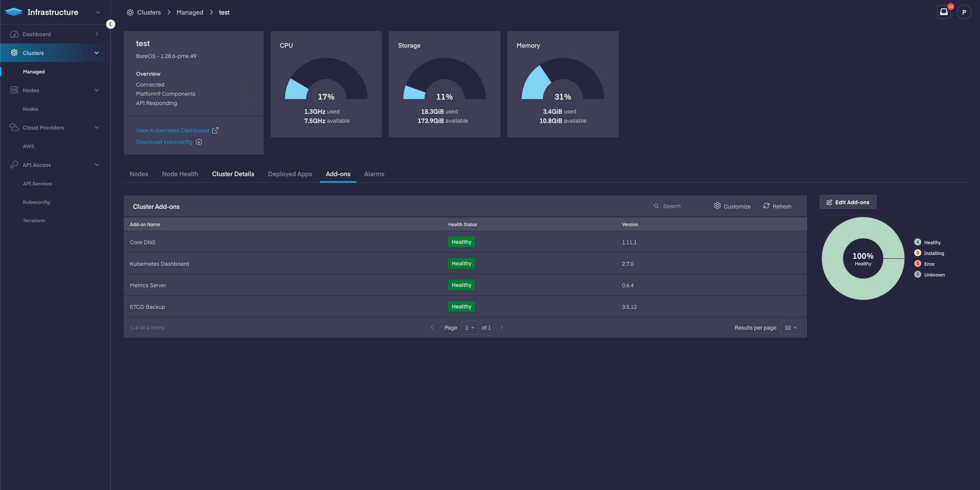Open the Results per page dropdown
This screenshot has height=490, width=980.
pos(791,328)
